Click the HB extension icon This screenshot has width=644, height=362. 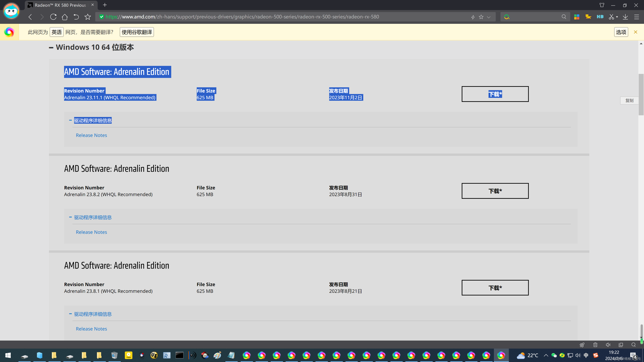600,17
